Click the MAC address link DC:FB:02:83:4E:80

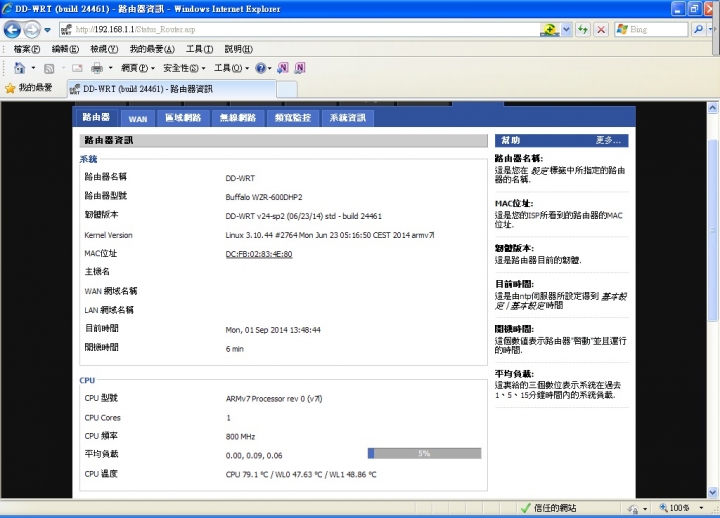259,254
